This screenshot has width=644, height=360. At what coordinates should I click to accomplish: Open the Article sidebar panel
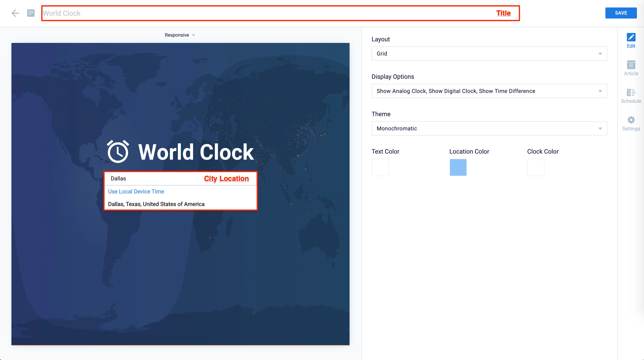(x=631, y=68)
